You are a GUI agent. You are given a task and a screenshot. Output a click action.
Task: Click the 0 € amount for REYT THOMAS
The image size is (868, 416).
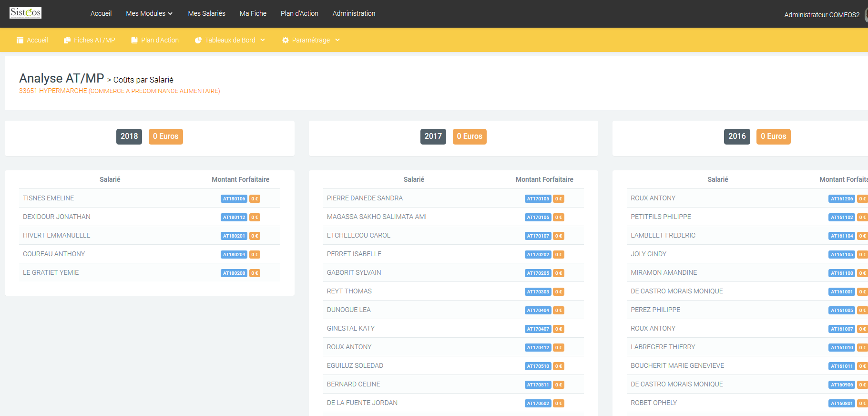pyautogui.click(x=559, y=292)
